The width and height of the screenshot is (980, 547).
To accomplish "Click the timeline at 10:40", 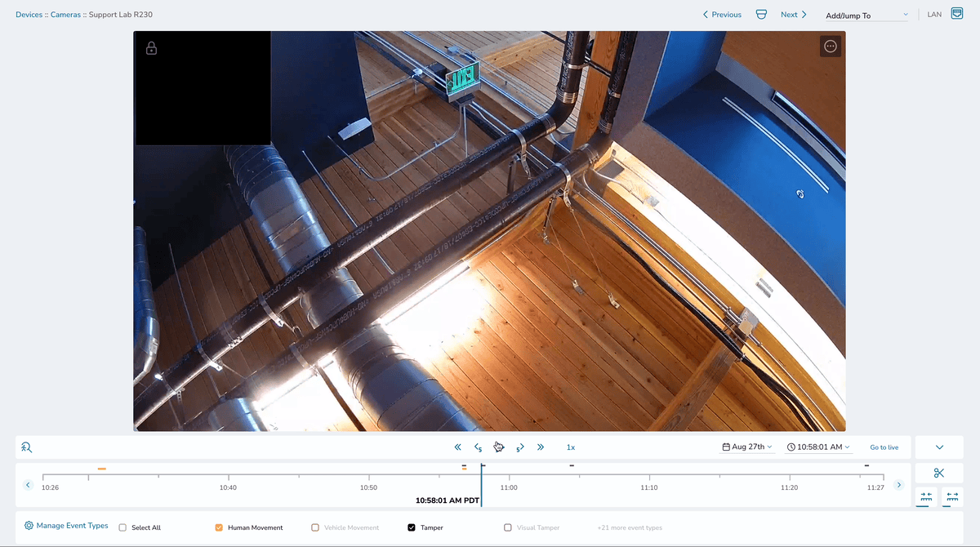I will [x=228, y=487].
